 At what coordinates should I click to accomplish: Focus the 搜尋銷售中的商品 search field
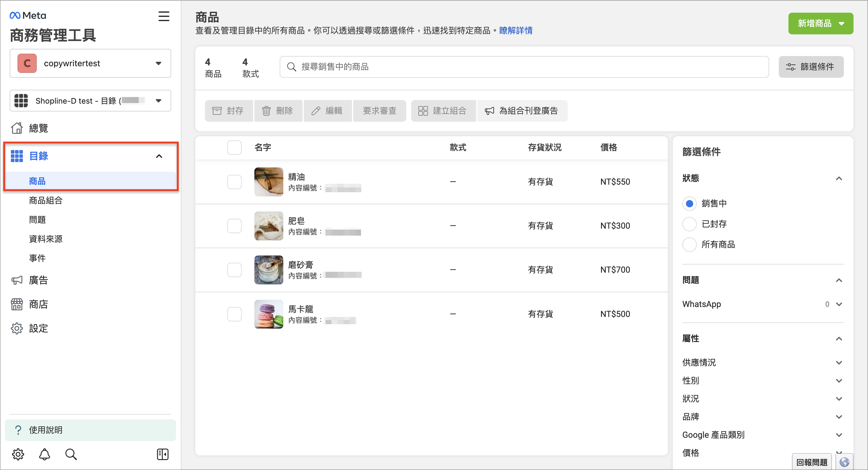[524, 67]
